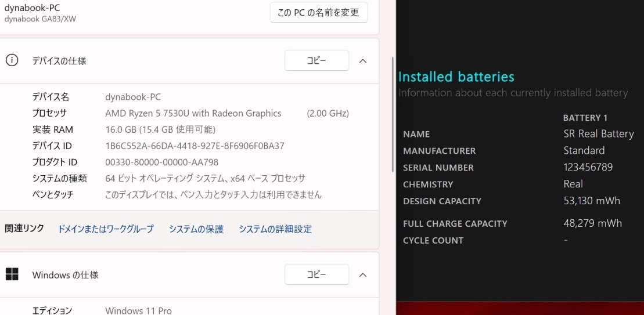Click the rename this PC button
The width and height of the screenshot is (644, 315).
tap(319, 12)
